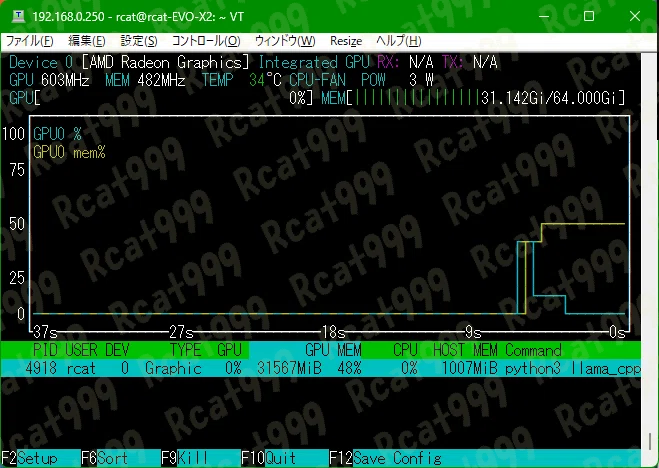Click the python3 llama_cpp command text
Viewport: 659px width, 468px height.
coord(573,368)
